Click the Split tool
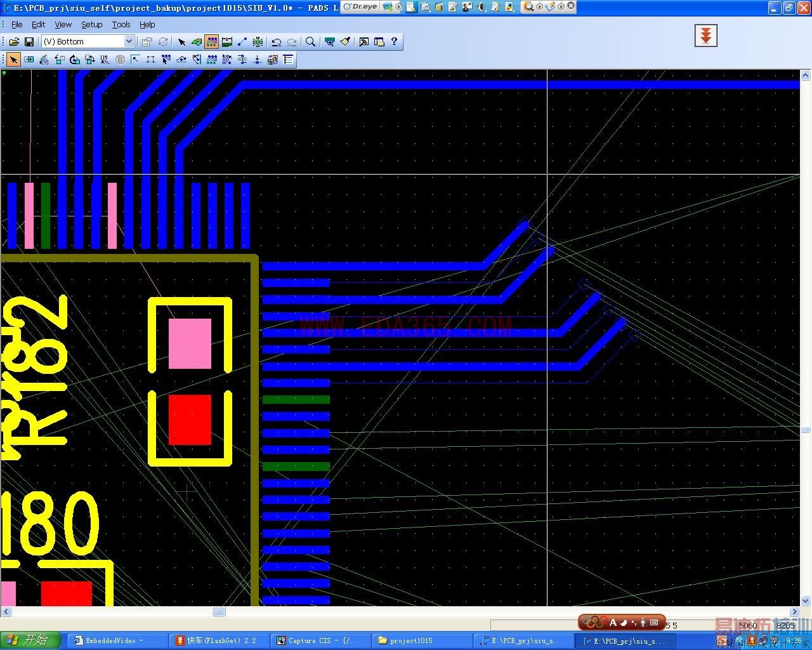The image size is (812, 650). point(150,60)
